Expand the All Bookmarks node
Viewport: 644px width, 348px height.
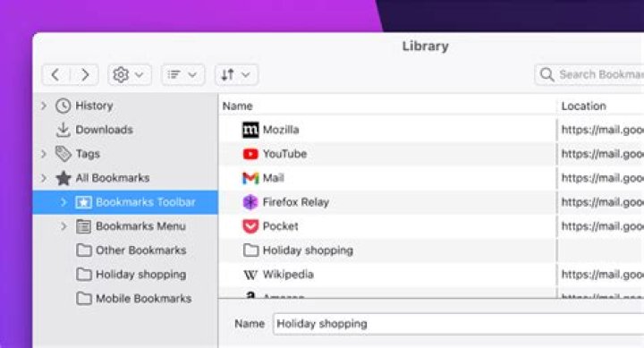44,178
